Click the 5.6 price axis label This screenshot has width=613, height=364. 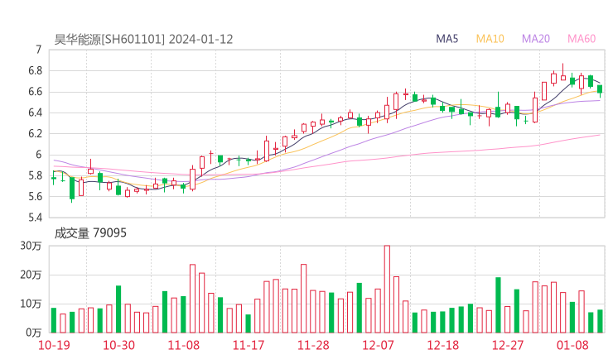(35, 196)
